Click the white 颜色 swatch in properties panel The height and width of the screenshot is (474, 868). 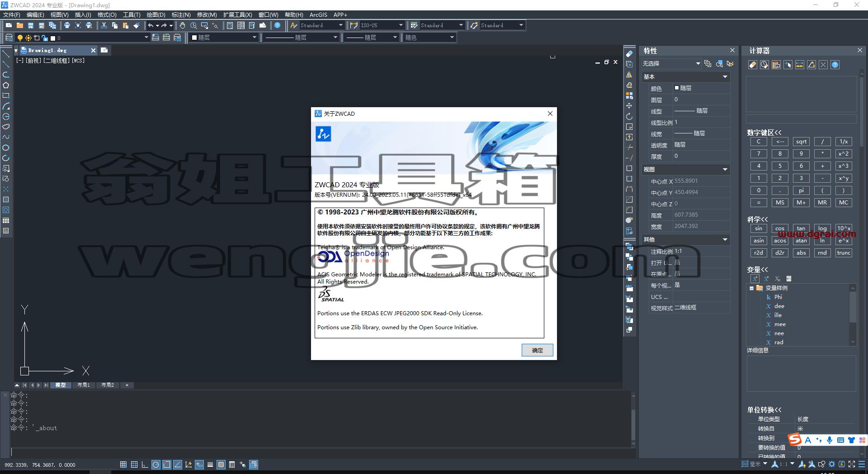coord(677,88)
